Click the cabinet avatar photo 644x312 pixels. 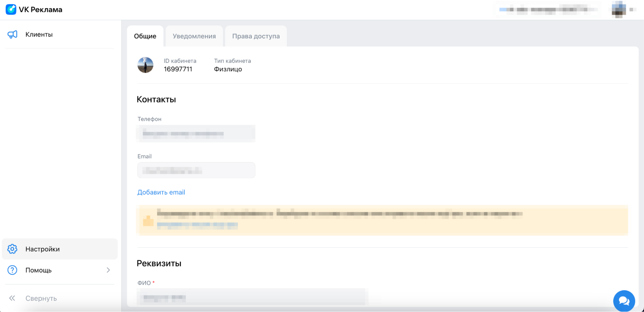145,65
